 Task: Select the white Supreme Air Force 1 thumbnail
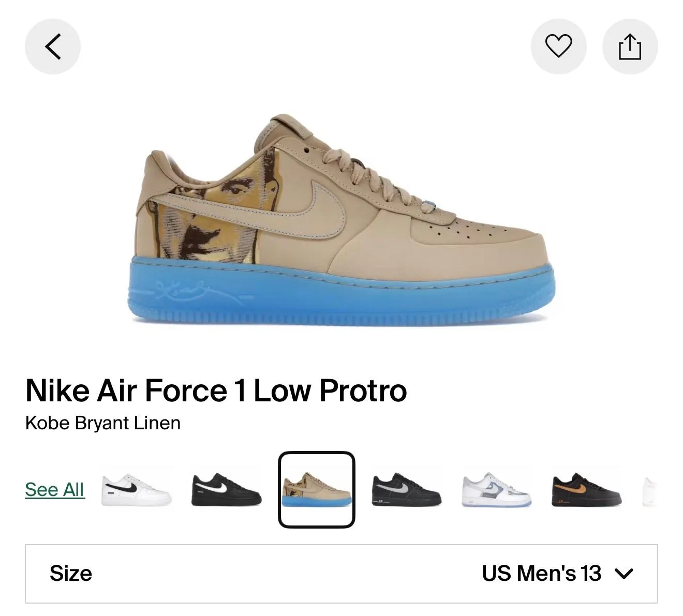point(136,490)
